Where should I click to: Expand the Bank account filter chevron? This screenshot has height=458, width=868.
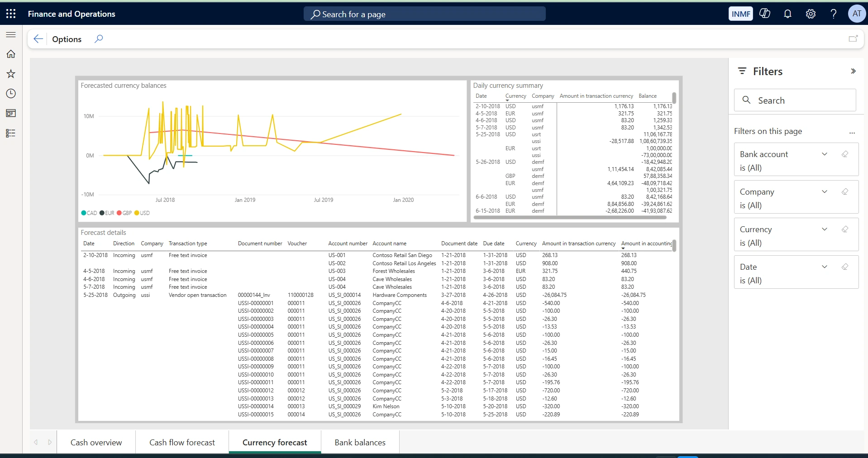(825, 154)
